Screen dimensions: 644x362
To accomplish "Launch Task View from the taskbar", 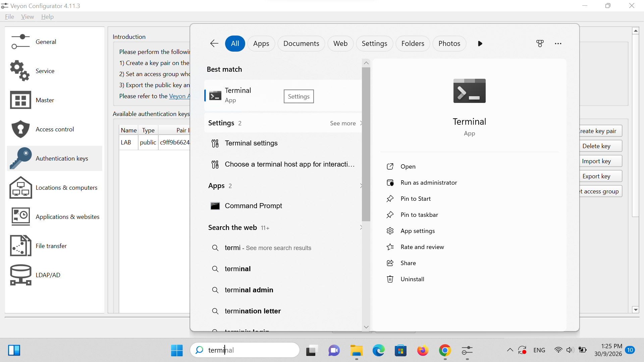I will pos(312,350).
